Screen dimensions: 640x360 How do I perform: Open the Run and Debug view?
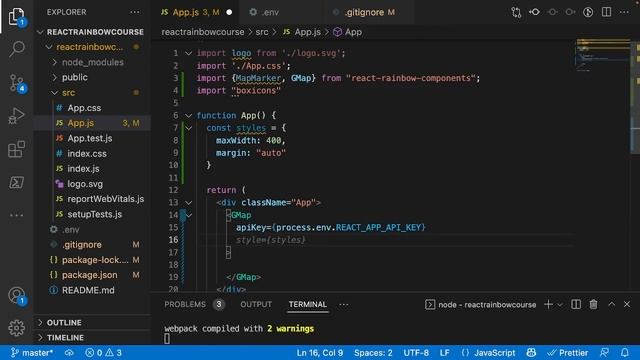pos(16,116)
